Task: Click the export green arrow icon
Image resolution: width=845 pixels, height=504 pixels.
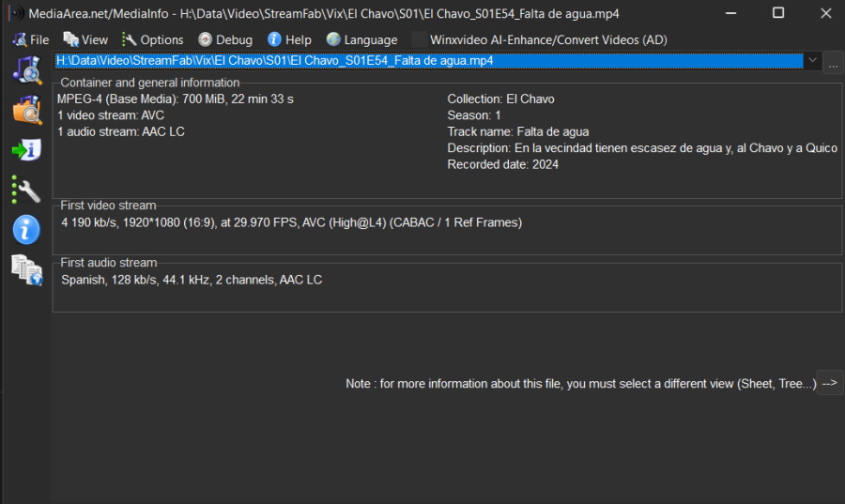Action: pyautogui.click(x=26, y=150)
